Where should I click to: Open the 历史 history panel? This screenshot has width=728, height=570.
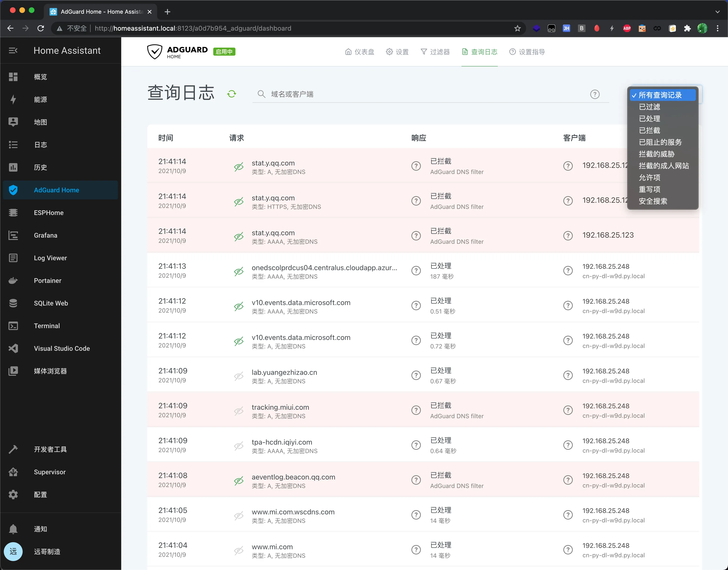pyautogui.click(x=60, y=167)
